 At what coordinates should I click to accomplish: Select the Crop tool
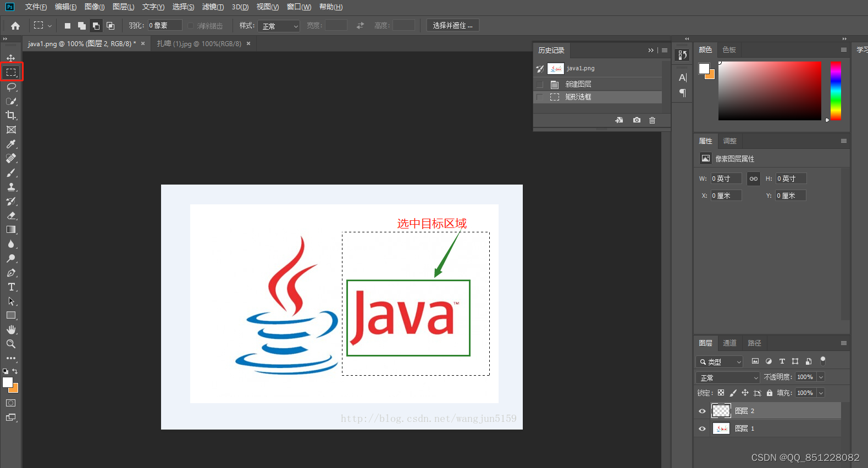11,115
